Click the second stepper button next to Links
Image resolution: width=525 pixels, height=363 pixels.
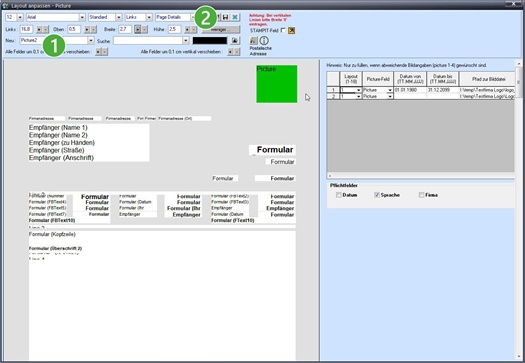[x=46, y=29]
